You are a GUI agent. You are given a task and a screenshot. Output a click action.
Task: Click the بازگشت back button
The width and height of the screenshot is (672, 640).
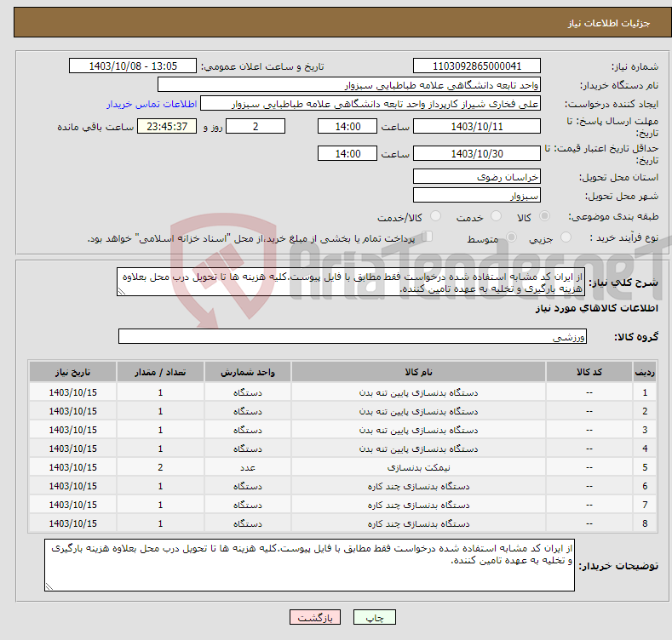[x=315, y=617]
